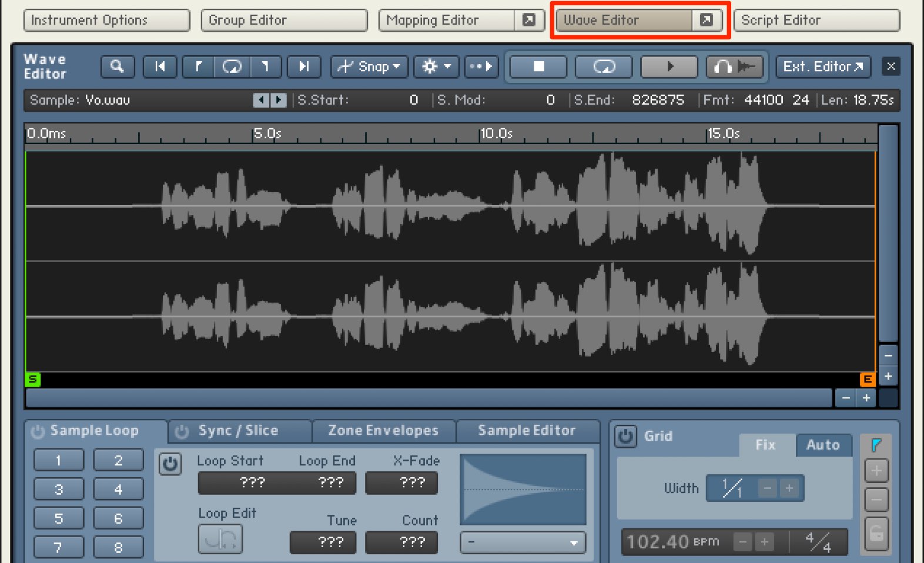The height and width of the screenshot is (563, 924).
Task: Open the gear command menu
Action: [x=436, y=66]
